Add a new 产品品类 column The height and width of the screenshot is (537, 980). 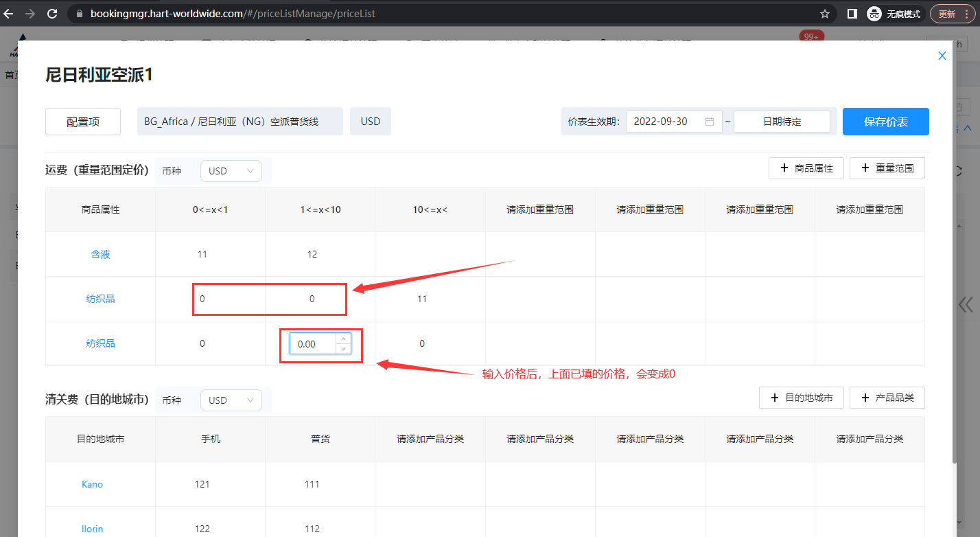click(887, 398)
